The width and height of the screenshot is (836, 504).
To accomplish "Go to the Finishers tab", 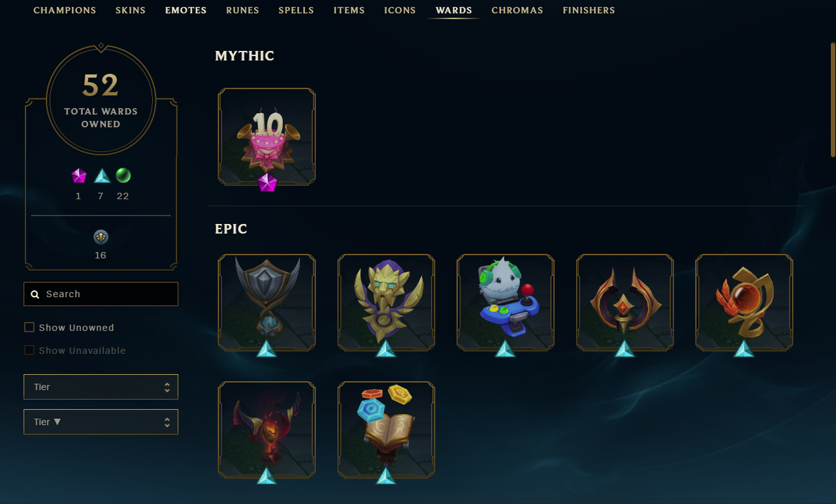I will [588, 10].
